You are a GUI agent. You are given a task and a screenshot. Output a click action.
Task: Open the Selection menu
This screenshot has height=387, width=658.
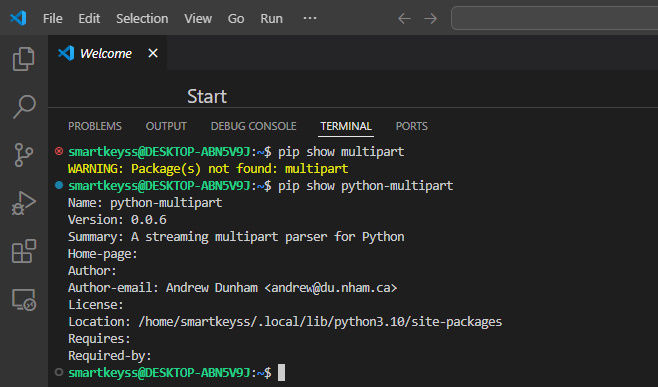coord(142,18)
